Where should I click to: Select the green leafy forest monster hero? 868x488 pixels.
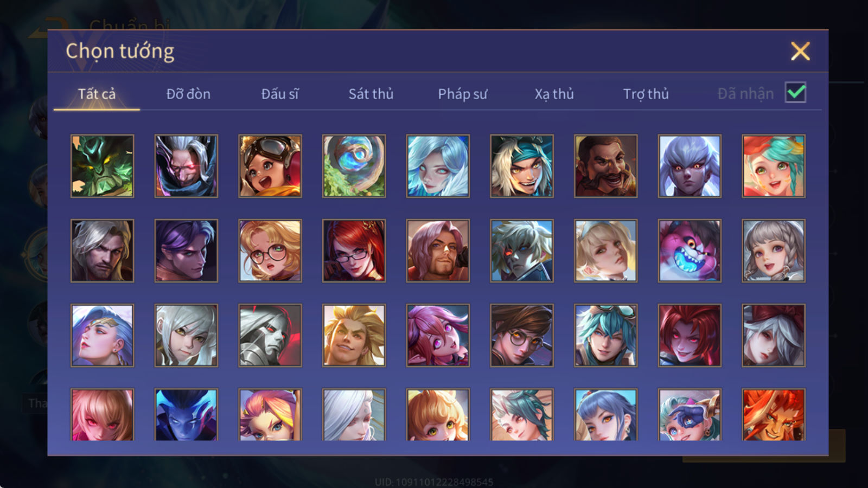coord(102,166)
